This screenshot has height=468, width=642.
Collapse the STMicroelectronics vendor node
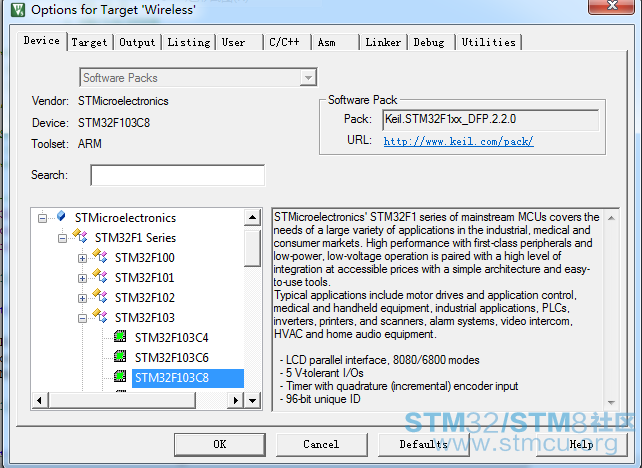[x=42, y=218]
